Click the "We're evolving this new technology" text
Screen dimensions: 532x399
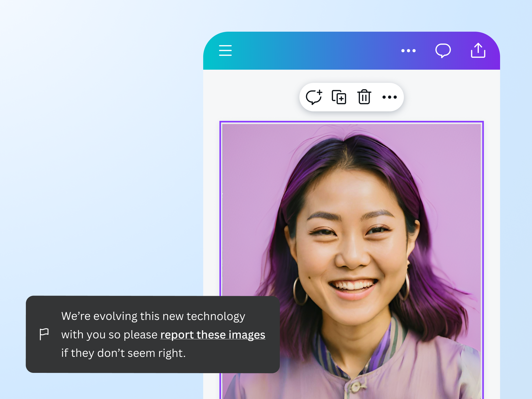coord(153,316)
